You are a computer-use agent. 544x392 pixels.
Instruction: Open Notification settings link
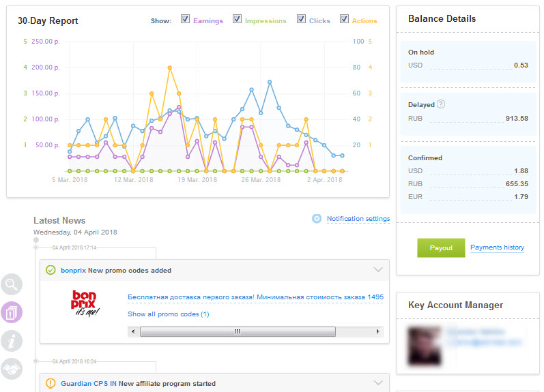(358, 219)
